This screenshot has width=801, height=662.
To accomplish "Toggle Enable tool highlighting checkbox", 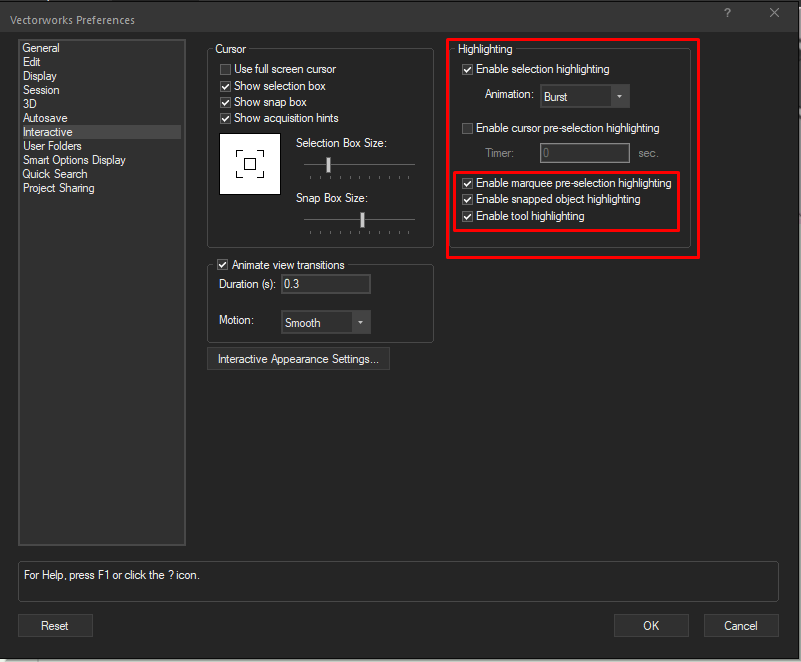I will [x=468, y=216].
